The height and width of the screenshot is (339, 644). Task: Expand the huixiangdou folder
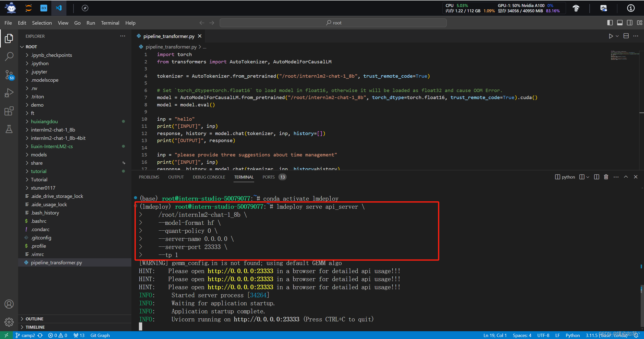pyautogui.click(x=75, y=121)
